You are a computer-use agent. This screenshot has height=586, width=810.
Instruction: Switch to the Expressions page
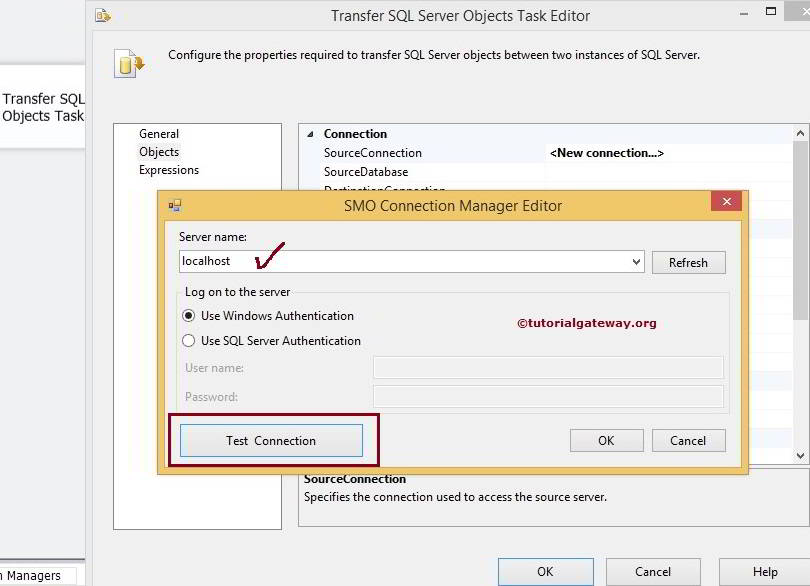click(x=169, y=170)
